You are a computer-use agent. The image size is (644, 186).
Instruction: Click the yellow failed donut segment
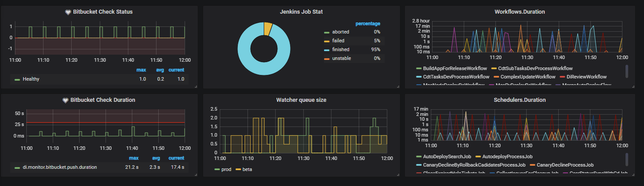pos(268,29)
